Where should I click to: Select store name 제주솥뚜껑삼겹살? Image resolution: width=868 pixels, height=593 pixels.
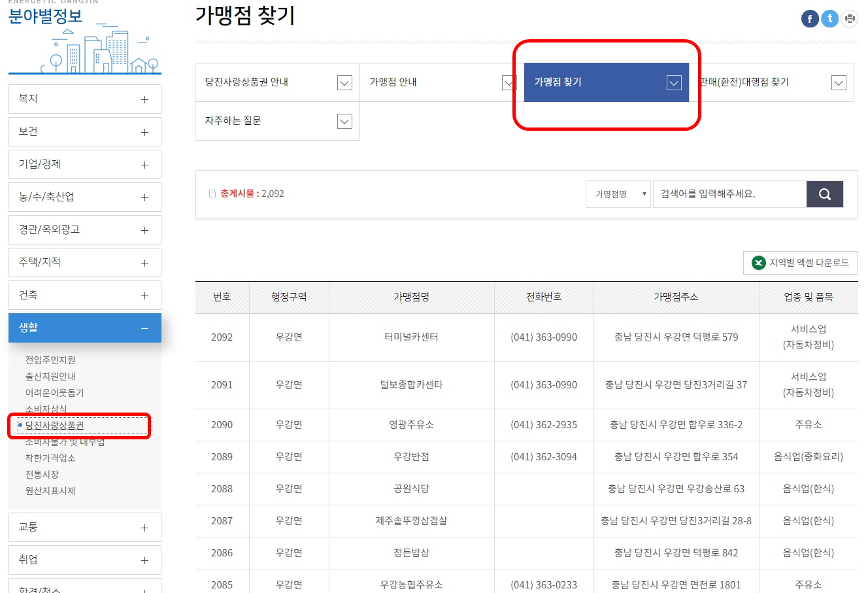point(411,521)
